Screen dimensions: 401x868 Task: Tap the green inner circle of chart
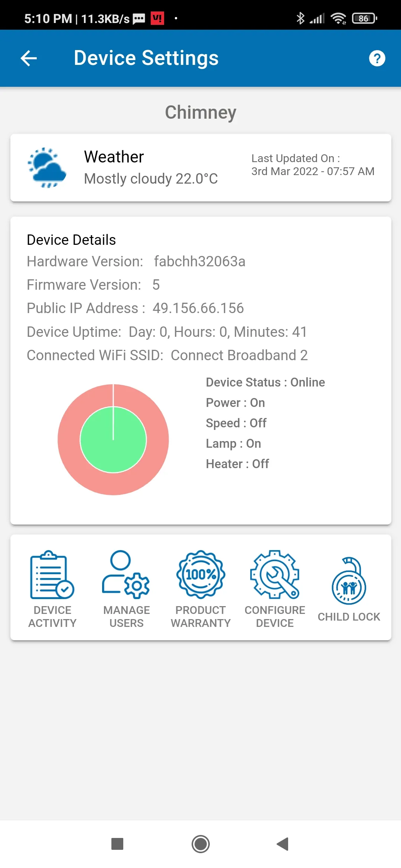113,440
